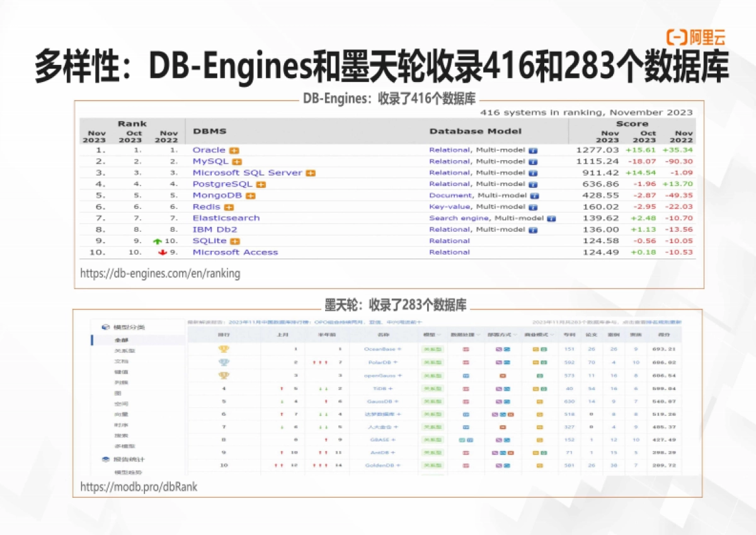Click the plus icon next to MySQL
This screenshot has width=756, height=535.
coord(237,162)
